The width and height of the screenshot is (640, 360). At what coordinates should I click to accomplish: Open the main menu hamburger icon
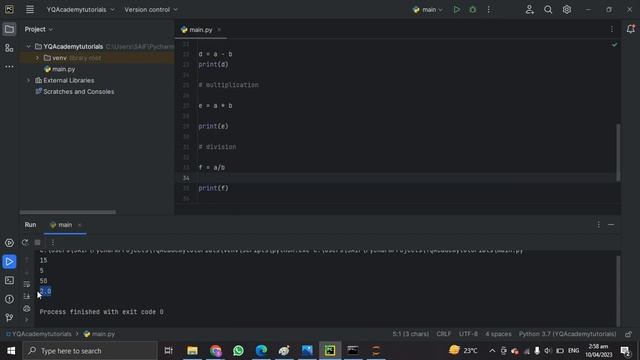click(30, 9)
